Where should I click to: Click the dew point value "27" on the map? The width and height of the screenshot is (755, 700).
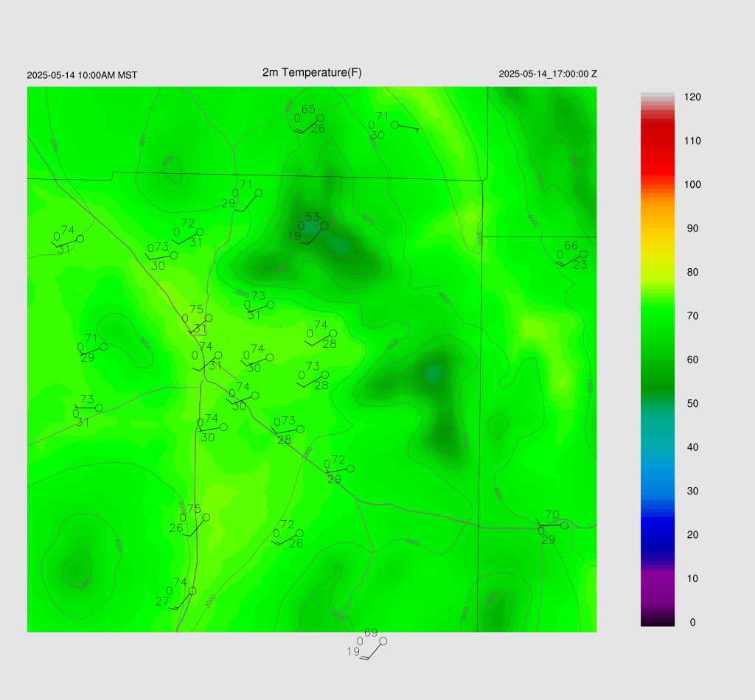click(x=162, y=601)
